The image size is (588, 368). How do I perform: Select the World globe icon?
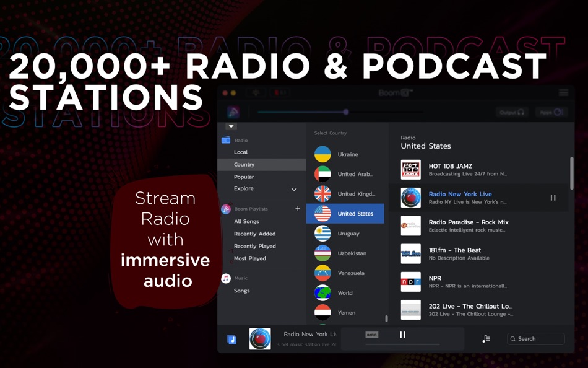pos(322,293)
